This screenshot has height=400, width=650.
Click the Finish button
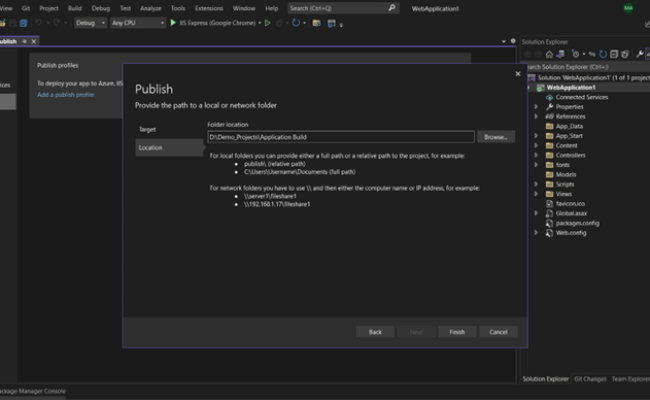click(x=457, y=332)
